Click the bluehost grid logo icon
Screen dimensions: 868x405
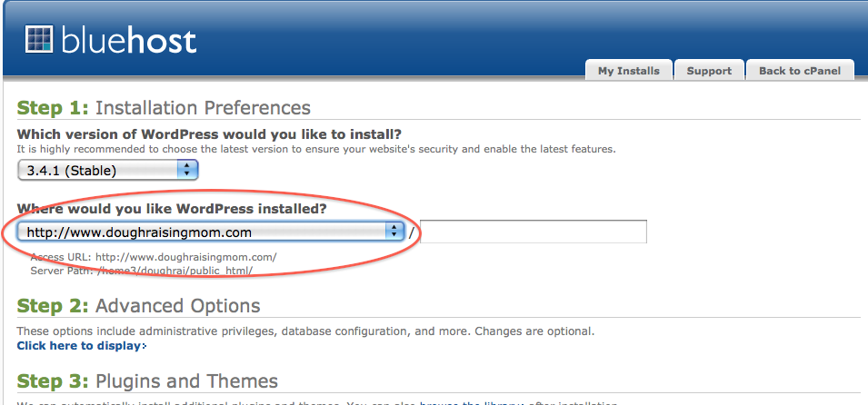39,39
